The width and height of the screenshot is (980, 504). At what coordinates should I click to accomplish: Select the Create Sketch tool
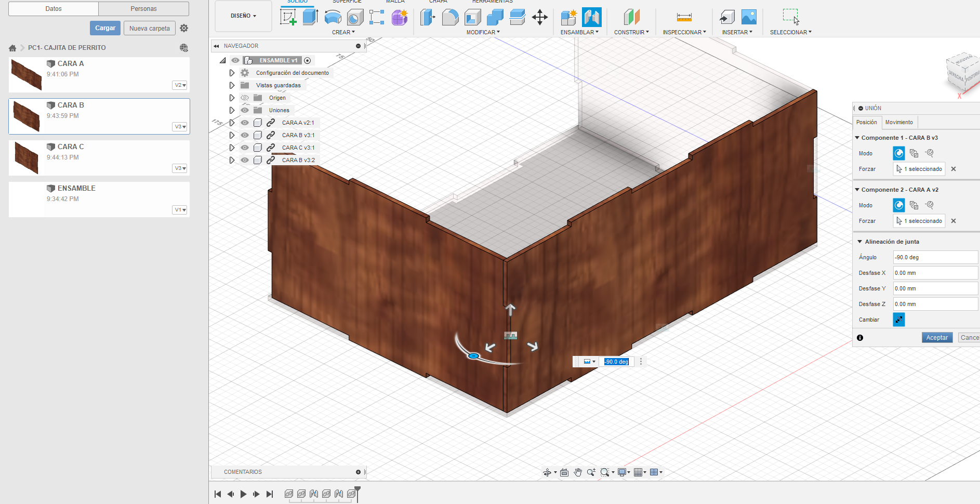(x=288, y=17)
